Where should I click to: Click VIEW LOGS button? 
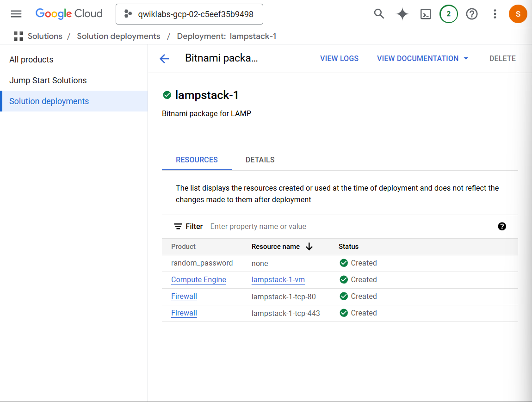(339, 58)
